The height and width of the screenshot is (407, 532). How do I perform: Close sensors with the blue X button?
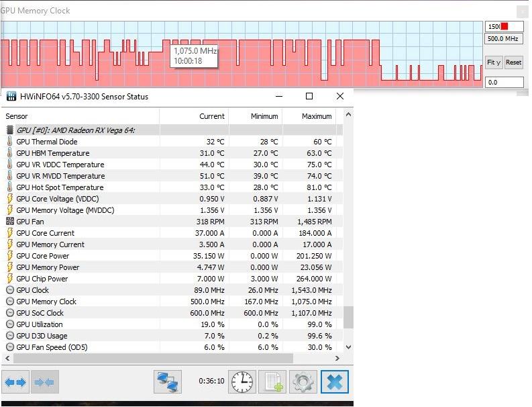pyautogui.click(x=335, y=382)
